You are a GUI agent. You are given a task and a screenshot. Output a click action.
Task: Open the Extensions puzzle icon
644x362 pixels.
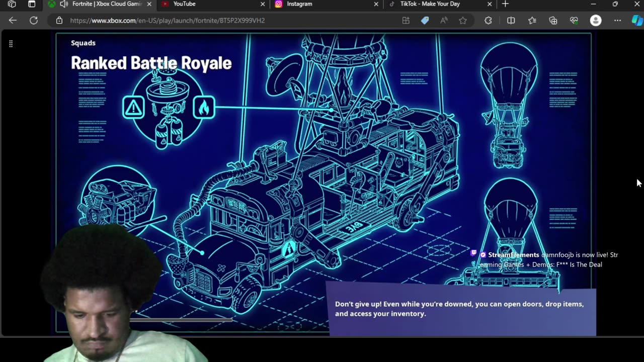tap(488, 21)
